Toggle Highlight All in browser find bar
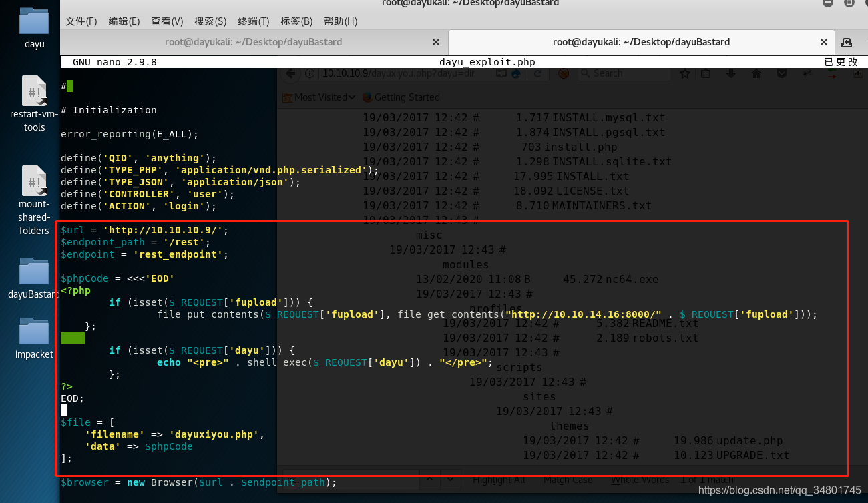This screenshot has width=868, height=503. pyautogui.click(x=499, y=480)
